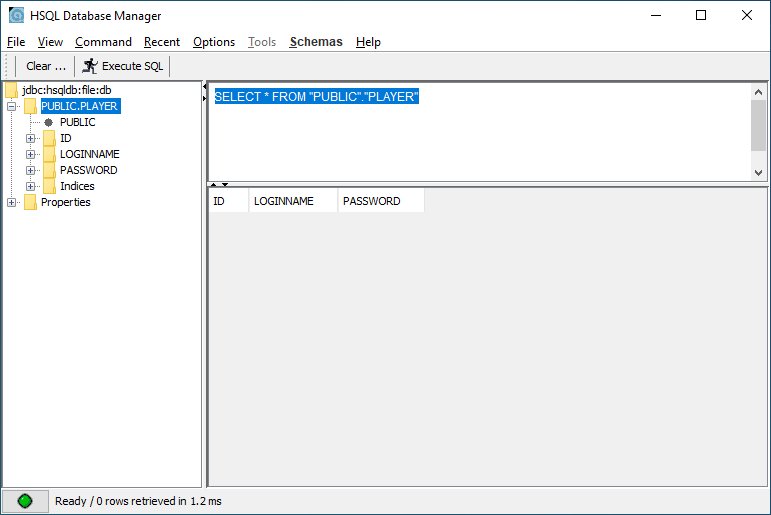The height and width of the screenshot is (515, 771).
Task: Open the Options menu
Action: [x=214, y=42]
